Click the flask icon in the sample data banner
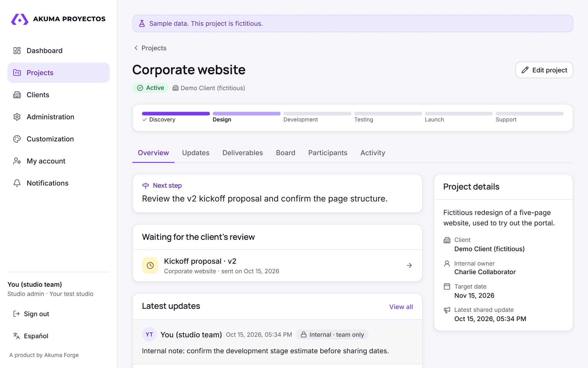Image resolution: width=588 pixels, height=368 pixels. coord(142,24)
